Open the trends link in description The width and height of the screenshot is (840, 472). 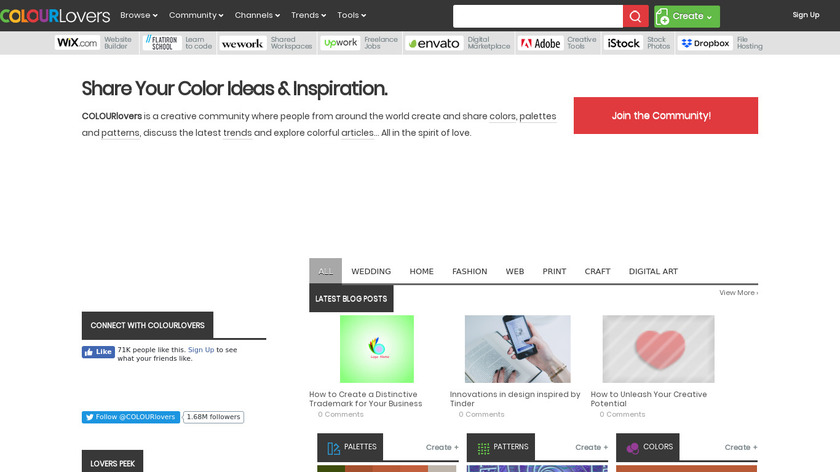click(237, 132)
